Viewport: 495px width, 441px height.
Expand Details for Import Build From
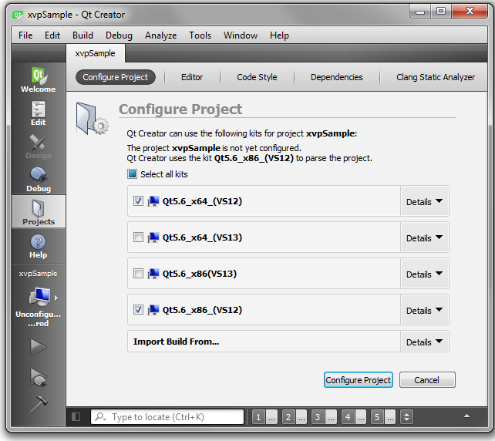click(425, 342)
